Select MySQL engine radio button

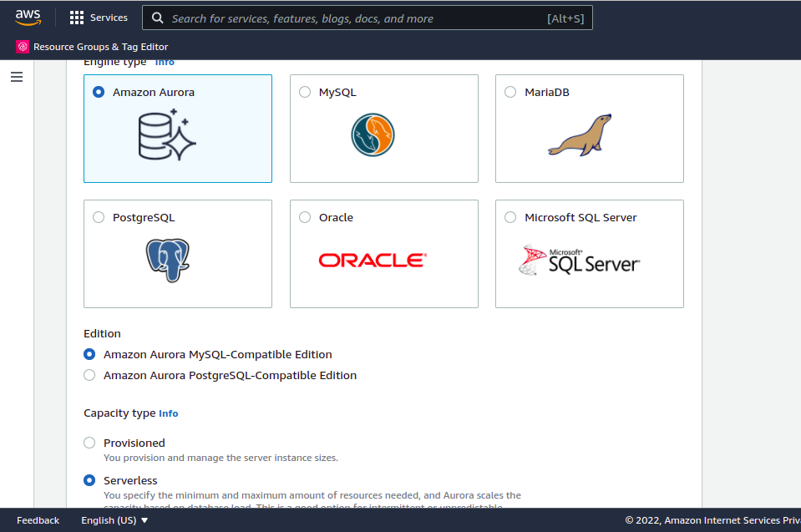[305, 93]
